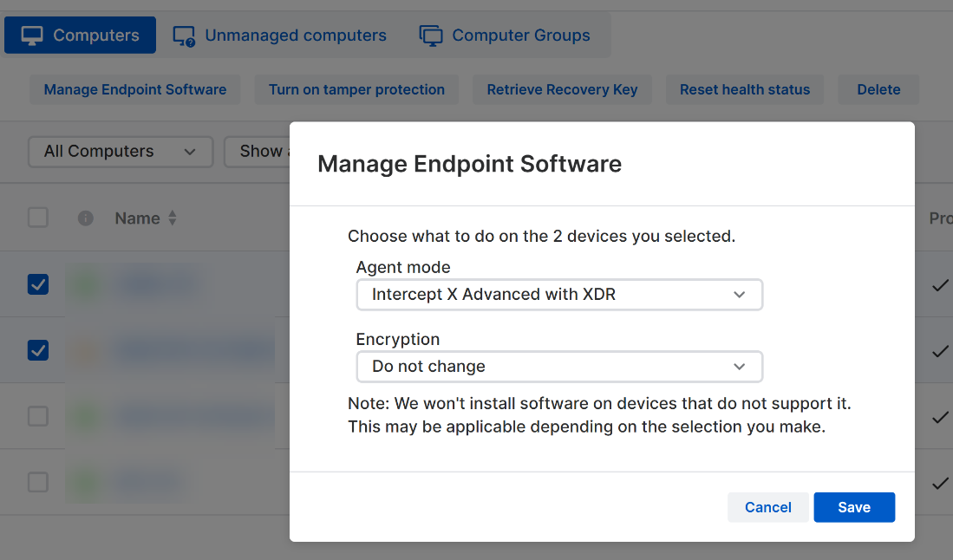Open the Computers tab
The height and width of the screenshot is (560, 953).
point(81,36)
